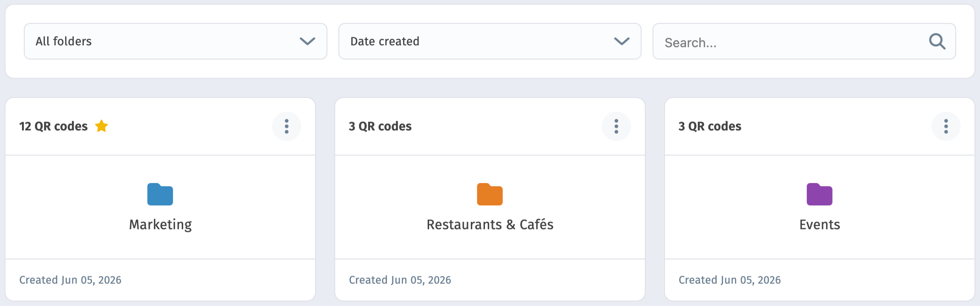Click 3 QR codes on Restaurants card
Image resolution: width=980 pixels, height=306 pixels.
coord(380,126)
